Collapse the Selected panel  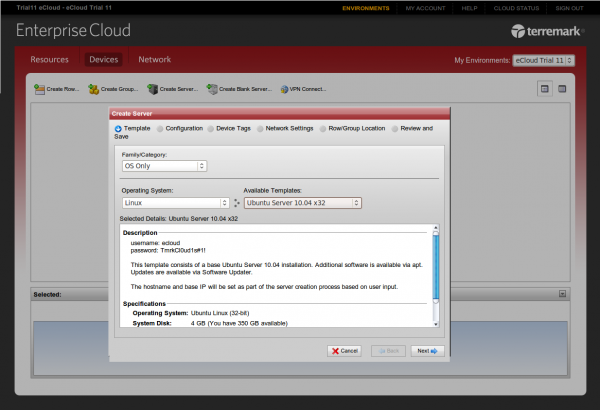coord(562,294)
